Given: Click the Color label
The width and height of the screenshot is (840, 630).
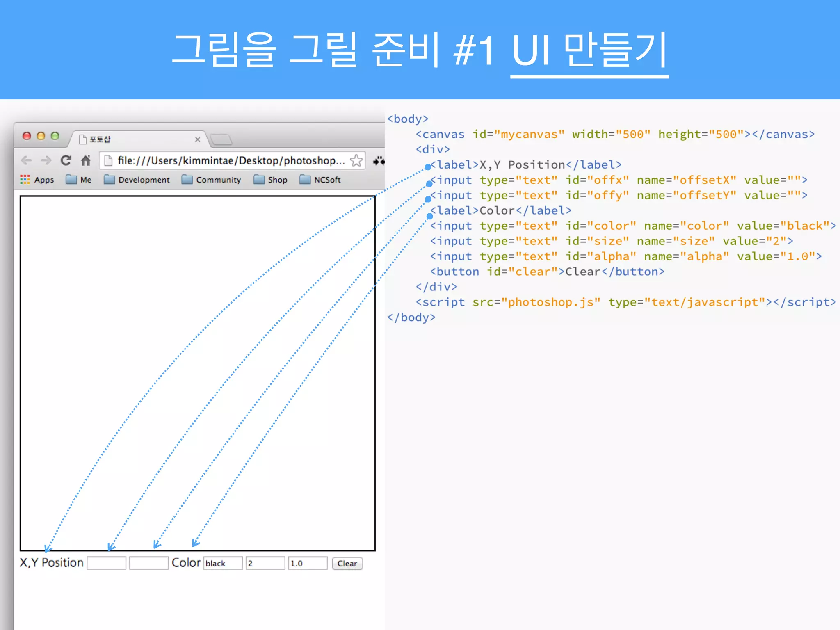Looking at the screenshot, I should (186, 563).
